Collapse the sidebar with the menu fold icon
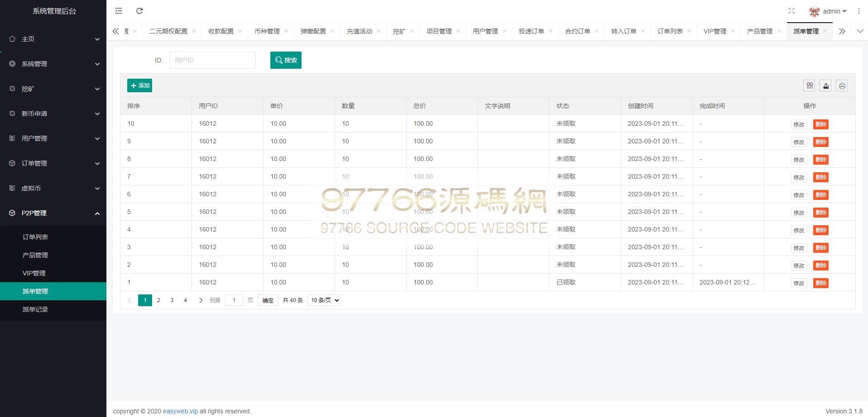The height and width of the screenshot is (417, 868). point(119,11)
